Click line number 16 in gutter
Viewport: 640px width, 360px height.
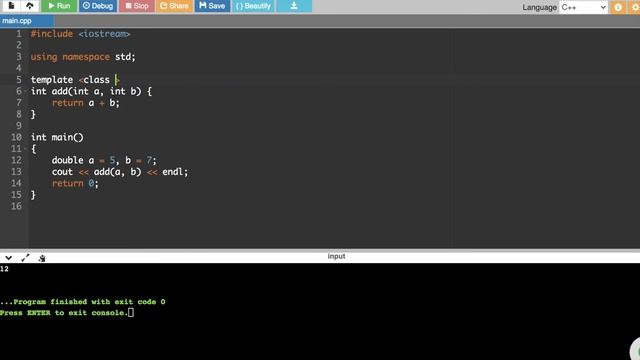16,206
